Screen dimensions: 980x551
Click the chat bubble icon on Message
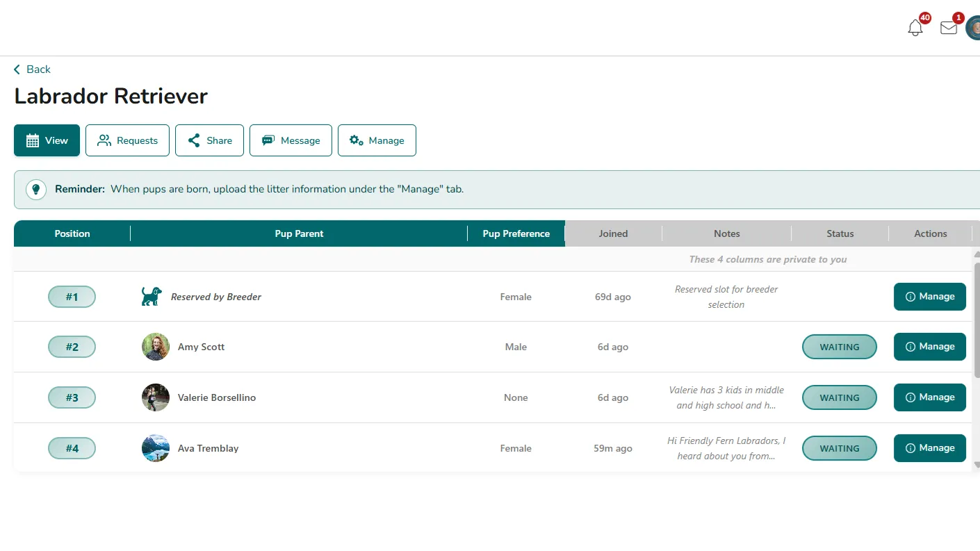tap(270, 140)
